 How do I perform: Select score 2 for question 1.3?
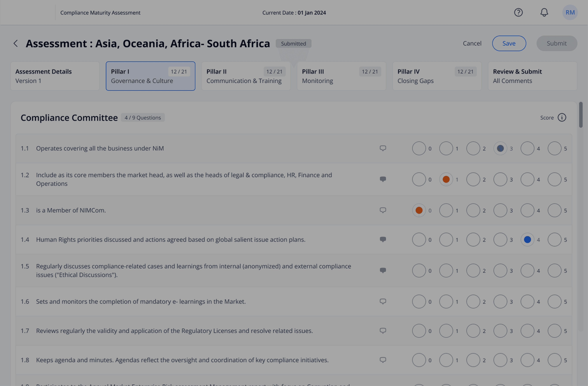[473, 211]
